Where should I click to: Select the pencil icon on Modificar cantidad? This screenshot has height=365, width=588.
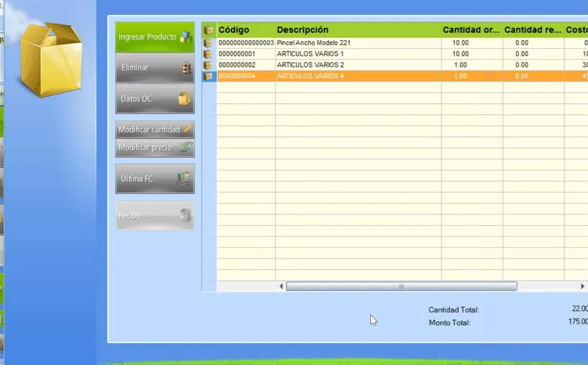click(x=188, y=129)
